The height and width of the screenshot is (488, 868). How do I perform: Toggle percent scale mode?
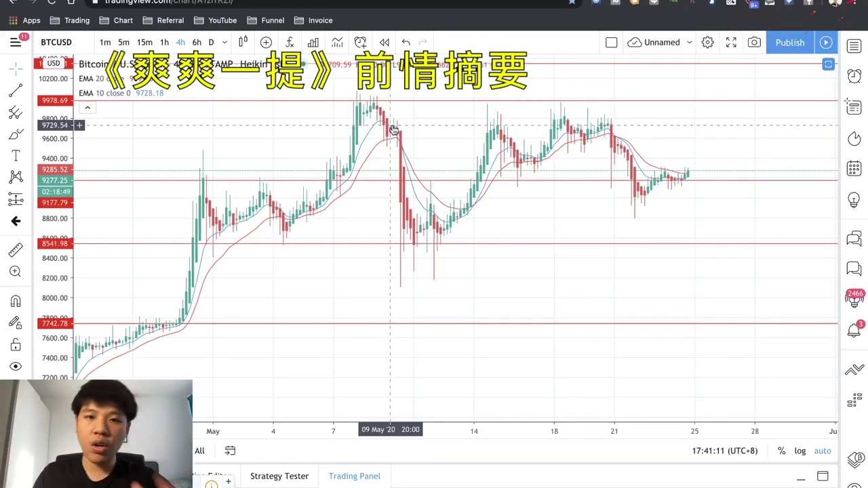[x=781, y=451]
